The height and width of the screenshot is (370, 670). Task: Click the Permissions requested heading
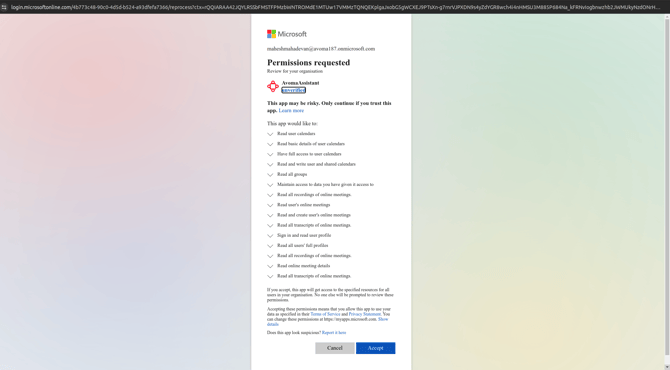coord(309,63)
